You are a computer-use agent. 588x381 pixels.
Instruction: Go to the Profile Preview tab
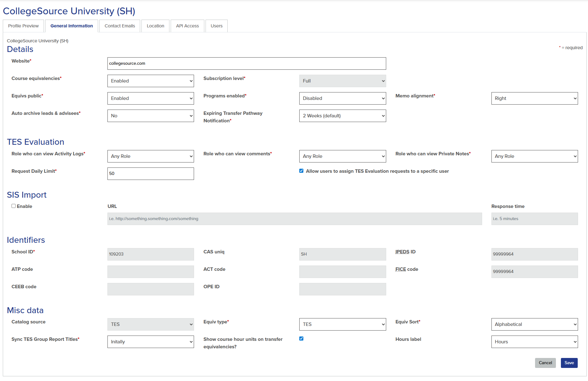[23, 26]
